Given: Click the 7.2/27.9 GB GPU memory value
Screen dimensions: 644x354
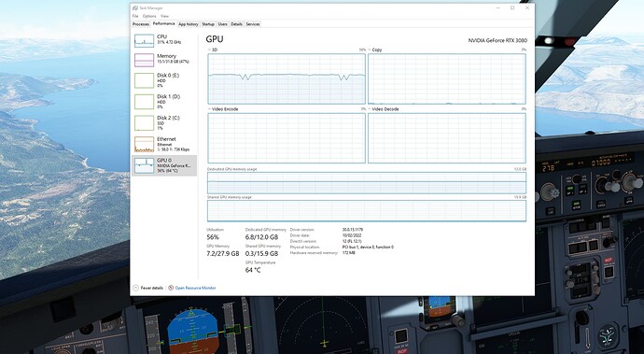Looking at the screenshot, I should (223, 254).
